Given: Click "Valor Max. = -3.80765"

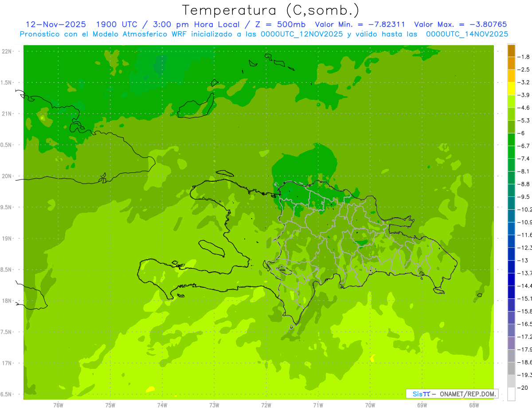Looking at the screenshot, I should coord(460,24).
